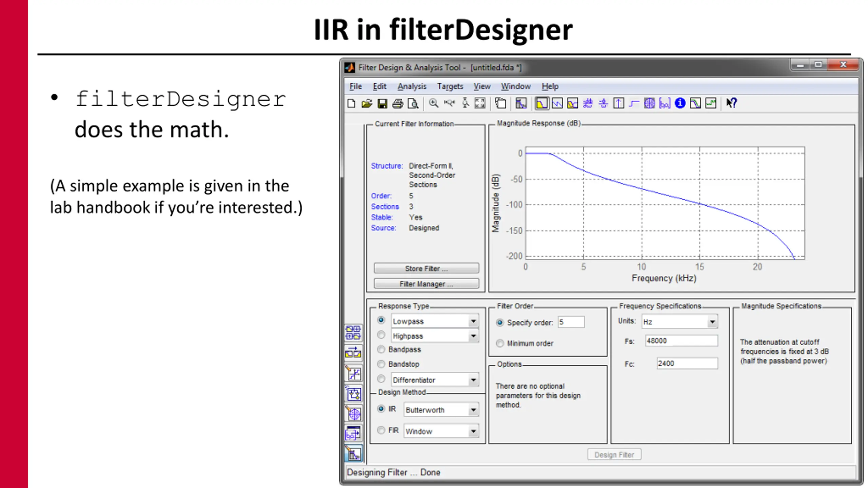
Task: Open the View menu
Action: pos(482,86)
